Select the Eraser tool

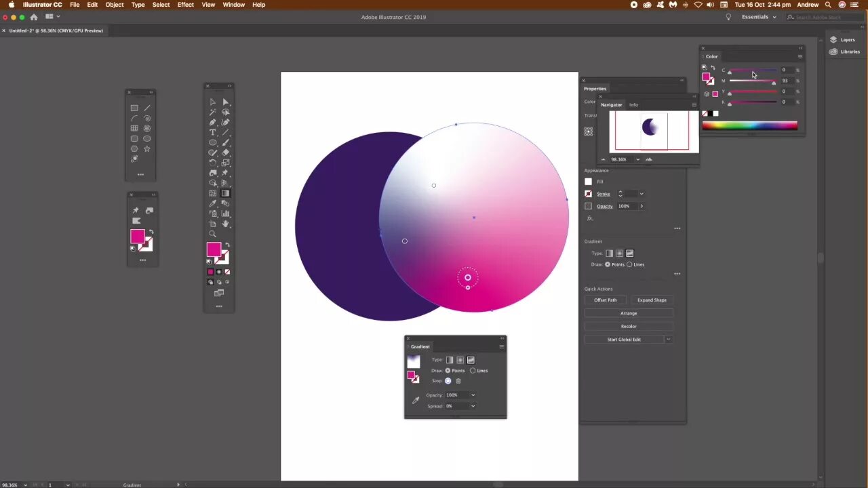coord(225,152)
